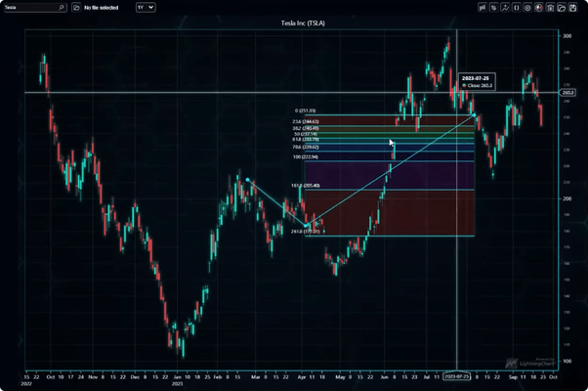
Task: Click the save disk icon
Action: click(572, 8)
